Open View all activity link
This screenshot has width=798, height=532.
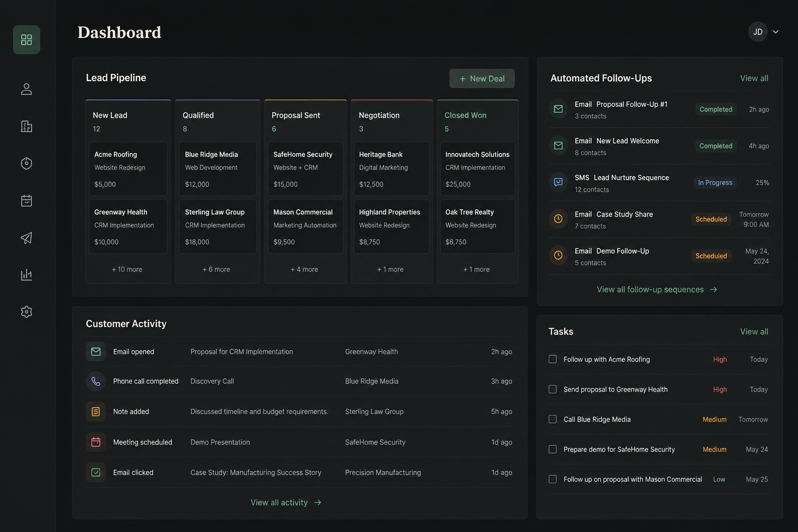point(286,502)
